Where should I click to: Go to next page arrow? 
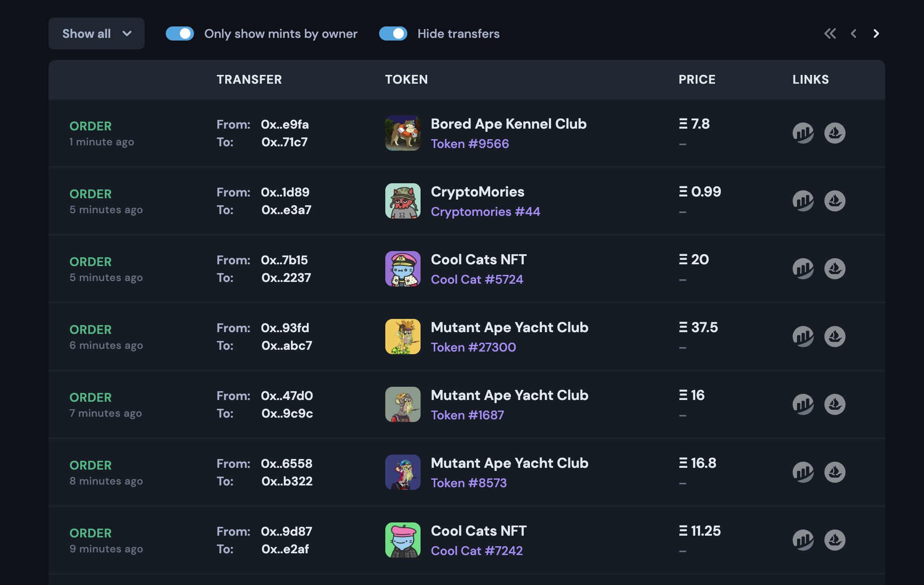click(x=876, y=33)
